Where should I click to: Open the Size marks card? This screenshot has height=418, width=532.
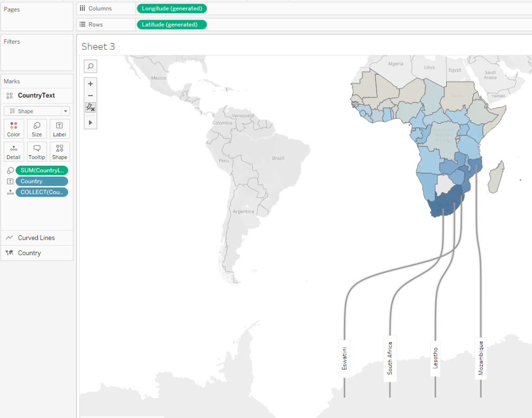click(37, 129)
